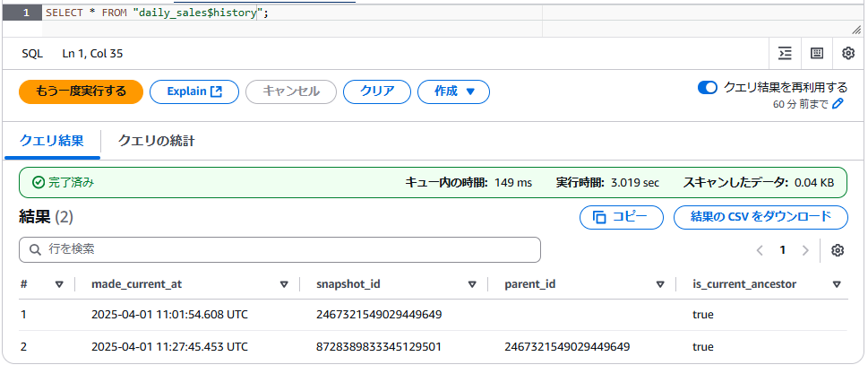868x365 pixels.
Task: Go to previous results page arrow
Action: (x=760, y=250)
